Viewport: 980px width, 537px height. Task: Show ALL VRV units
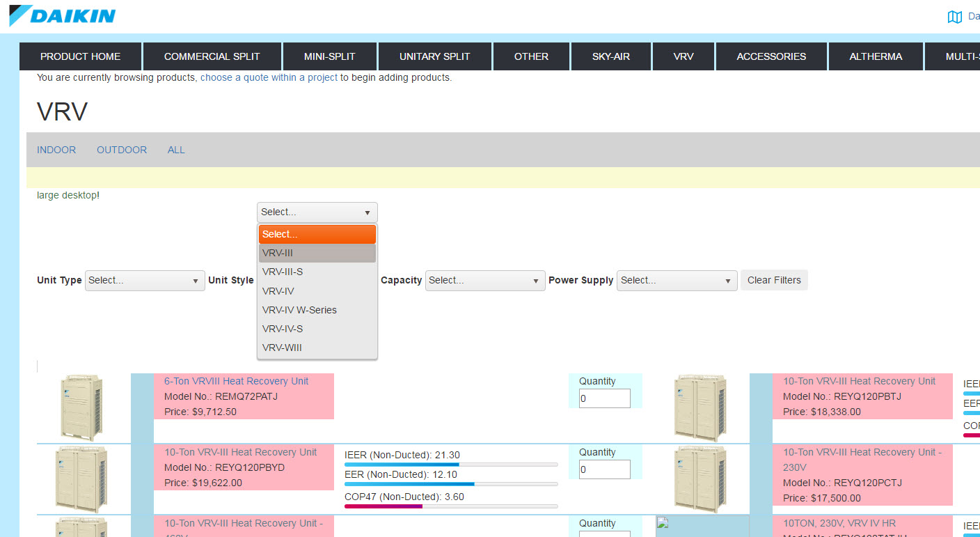pyautogui.click(x=176, y=150)
